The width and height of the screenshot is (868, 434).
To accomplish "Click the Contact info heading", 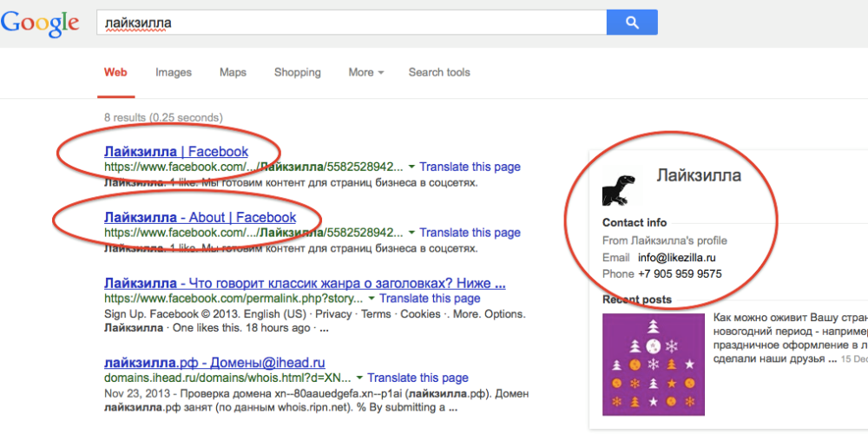I will (635, 223).
